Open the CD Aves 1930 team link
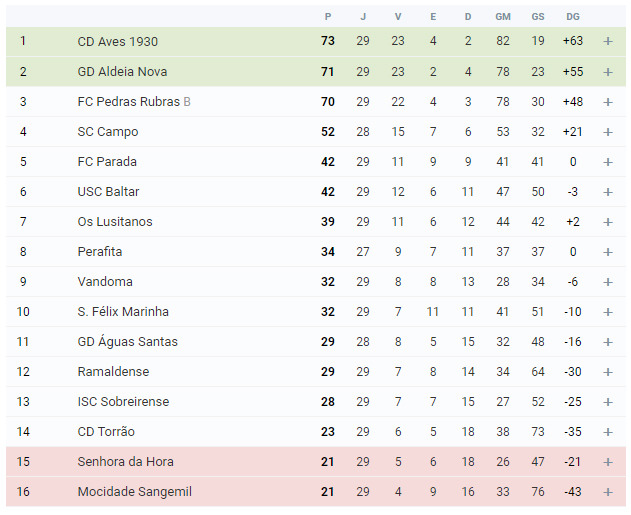This screenshot has width=631, height=515. click(118, 41)
